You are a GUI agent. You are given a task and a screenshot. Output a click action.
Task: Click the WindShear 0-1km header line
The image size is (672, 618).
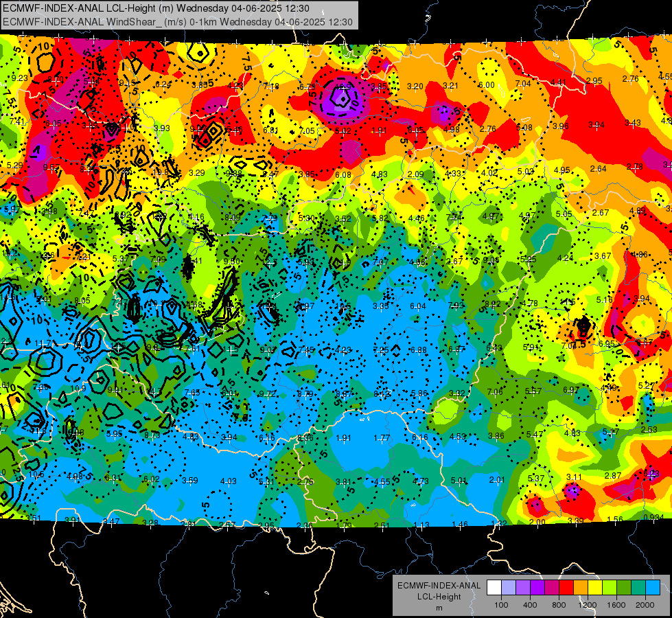177,22
